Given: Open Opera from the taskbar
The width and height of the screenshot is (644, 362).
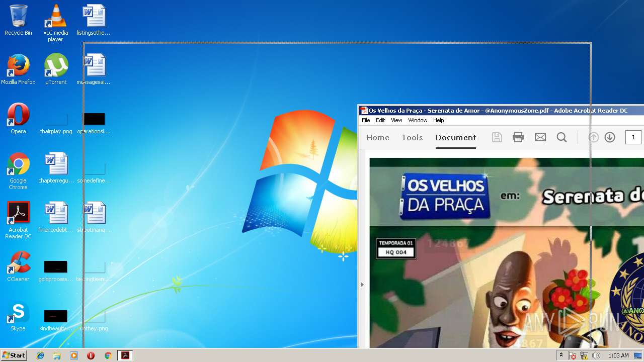Looking at the screenshot, I should (91, 355).
